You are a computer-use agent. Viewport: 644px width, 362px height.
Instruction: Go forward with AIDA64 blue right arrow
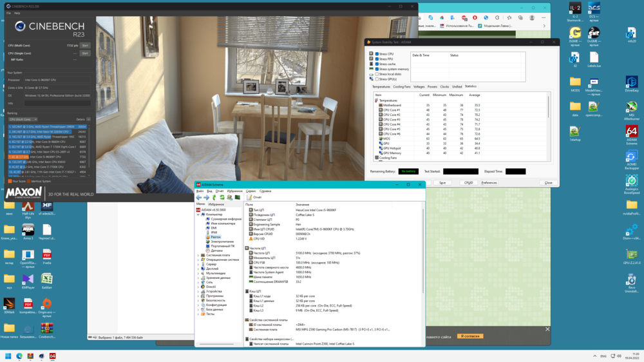click(206, 197)
